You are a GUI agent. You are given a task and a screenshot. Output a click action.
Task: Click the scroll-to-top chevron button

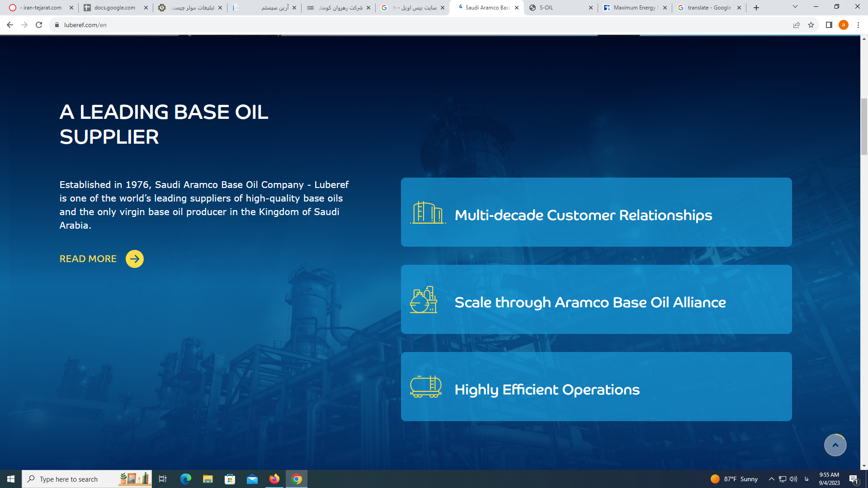[x=835, y=445]
